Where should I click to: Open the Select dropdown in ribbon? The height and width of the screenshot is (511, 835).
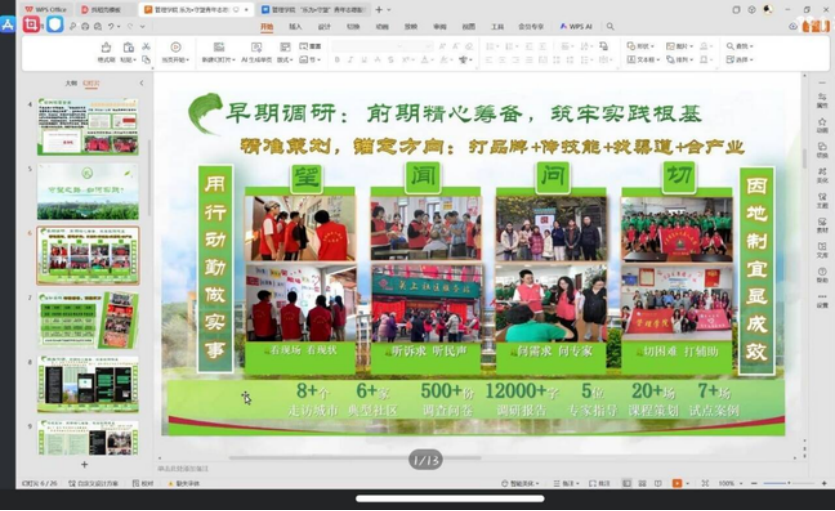(740, 60)
